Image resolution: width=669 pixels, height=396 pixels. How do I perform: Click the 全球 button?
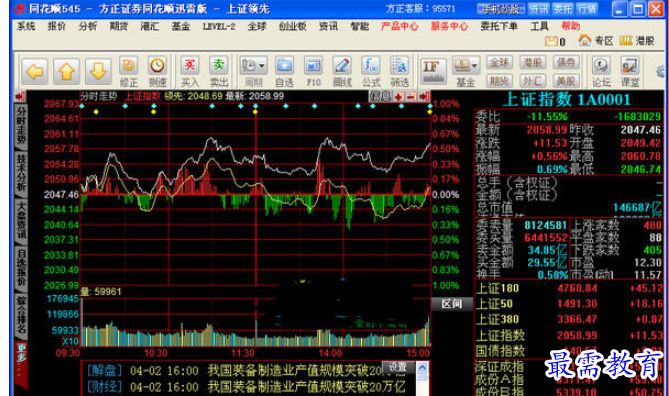(499, 63)
